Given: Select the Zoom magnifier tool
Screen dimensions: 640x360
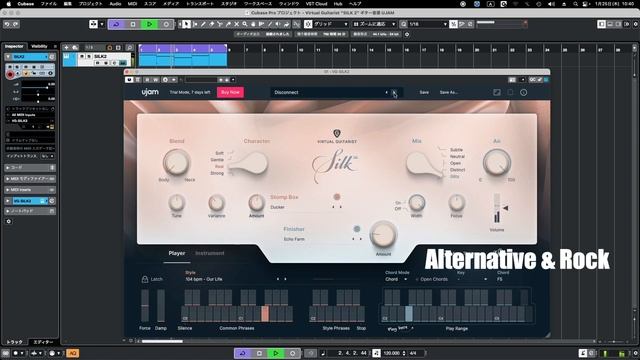Looking at the screenshot, I should [x=245, y=24].
